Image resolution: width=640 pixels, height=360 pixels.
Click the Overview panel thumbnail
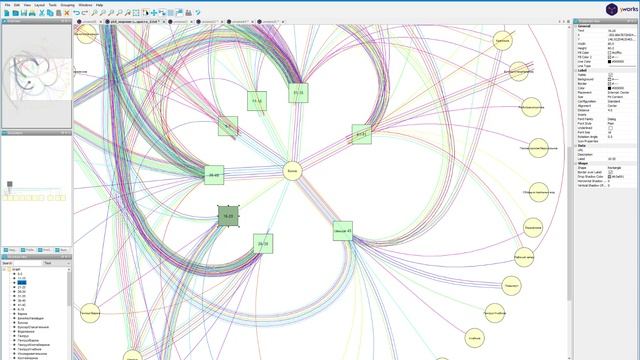tap(36, 76)
